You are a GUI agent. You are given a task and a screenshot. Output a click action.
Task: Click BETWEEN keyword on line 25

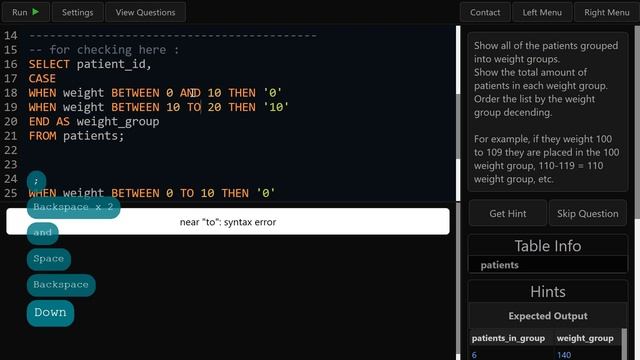[x=135, y=193]
